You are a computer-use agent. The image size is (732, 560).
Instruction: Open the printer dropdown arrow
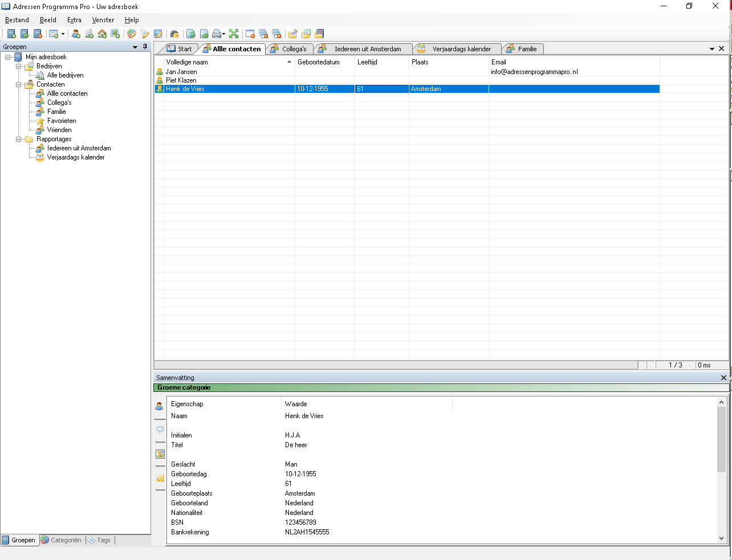tap(223, 34)
